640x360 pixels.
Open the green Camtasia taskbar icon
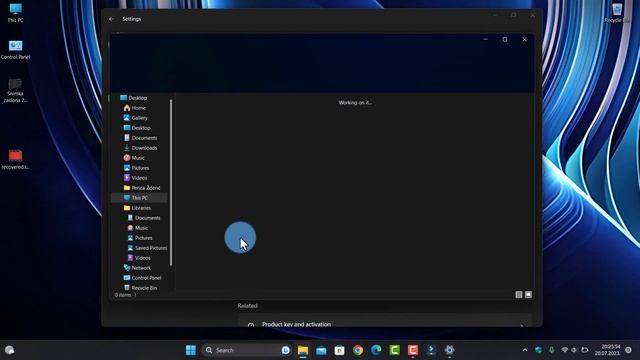point(394,350)
